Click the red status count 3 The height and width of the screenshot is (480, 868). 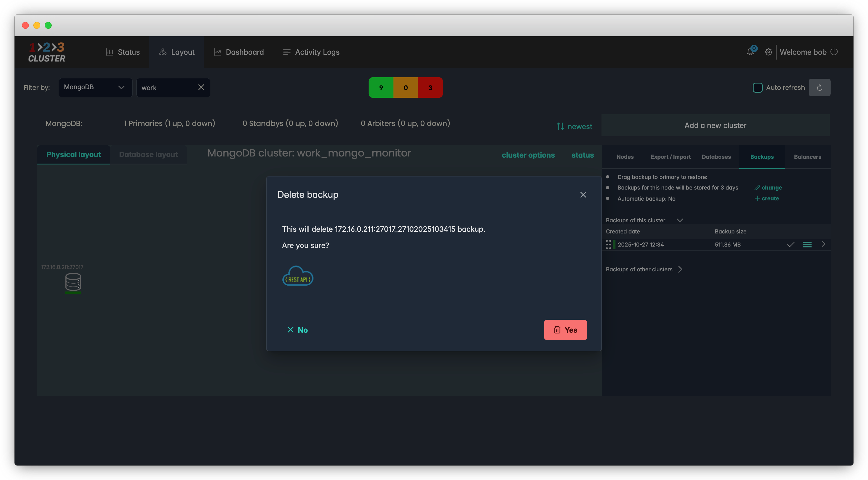coord(430,88)
